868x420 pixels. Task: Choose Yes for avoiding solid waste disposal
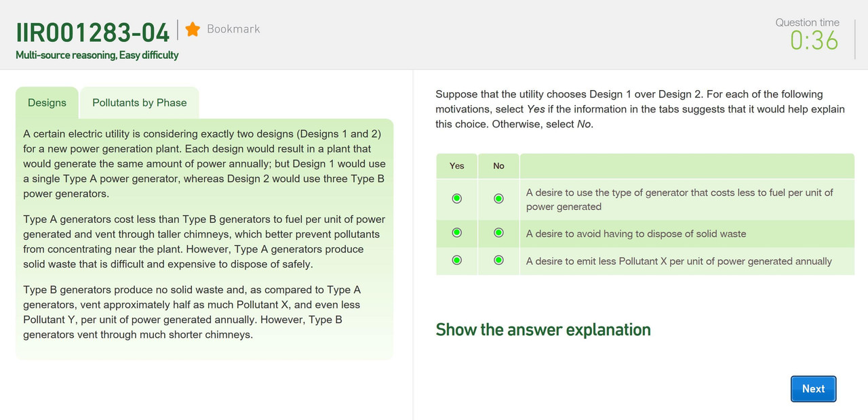(x=457, y=233)
